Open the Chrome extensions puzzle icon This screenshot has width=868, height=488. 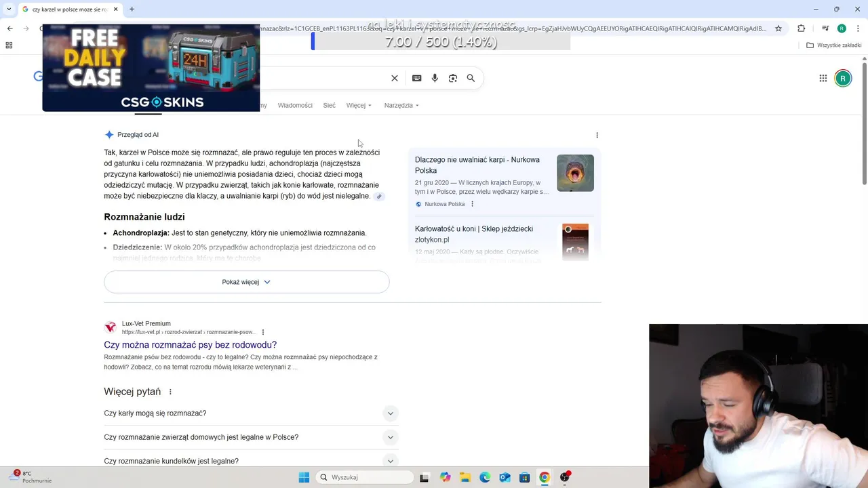coord(802,28)
